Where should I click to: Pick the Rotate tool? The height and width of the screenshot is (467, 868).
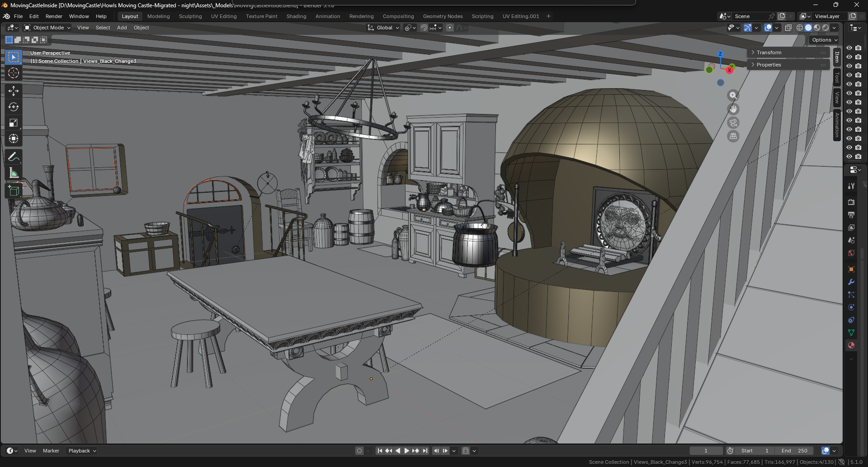coord(14,107)
